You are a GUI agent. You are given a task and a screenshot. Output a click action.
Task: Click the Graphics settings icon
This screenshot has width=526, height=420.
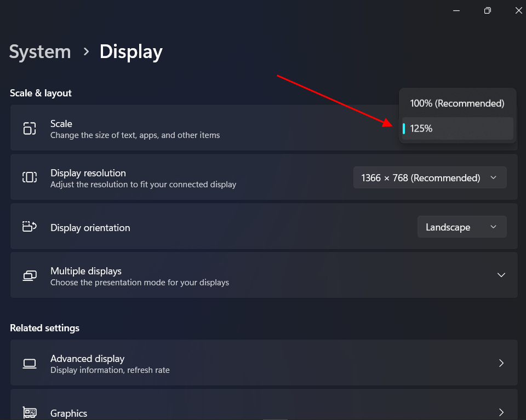click(29, 412)
